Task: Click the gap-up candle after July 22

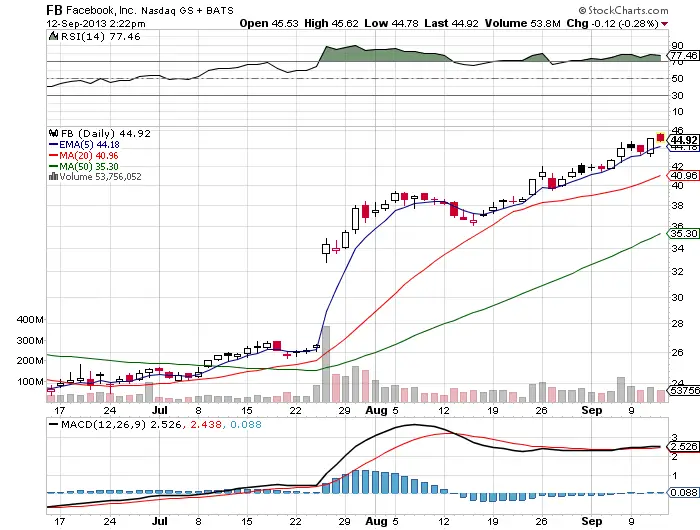Action: 326,249
